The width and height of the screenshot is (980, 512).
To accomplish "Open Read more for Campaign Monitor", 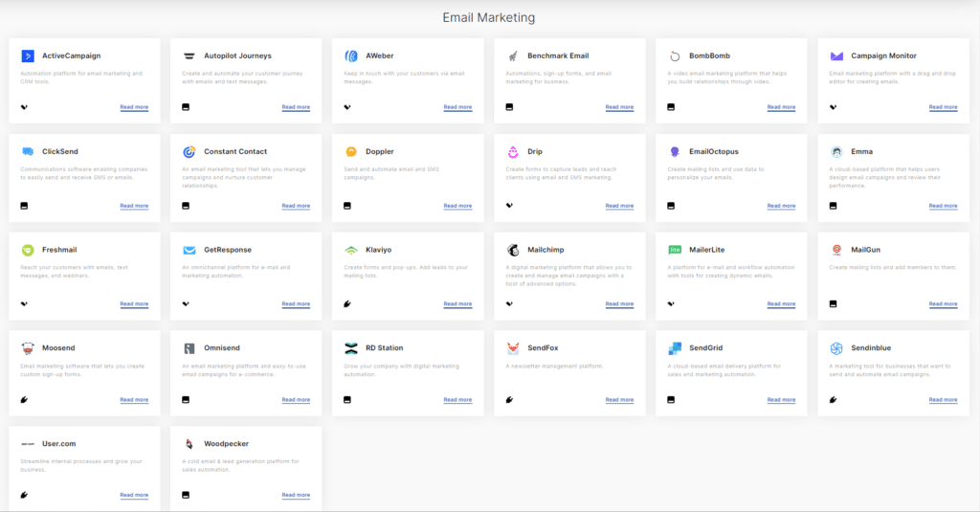I will pos(943,107).
